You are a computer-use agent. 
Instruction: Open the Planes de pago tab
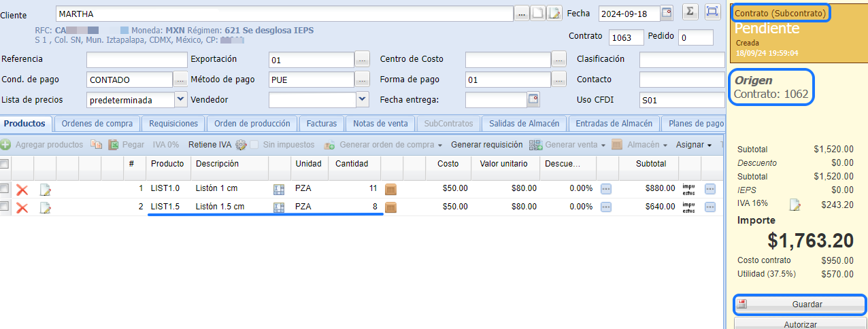coord(693,124)
